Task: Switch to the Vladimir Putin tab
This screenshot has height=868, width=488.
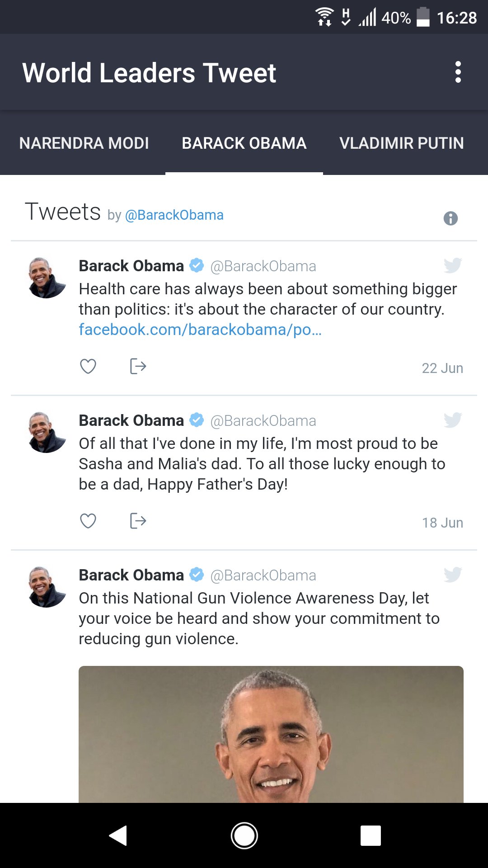Action: point(402,143)
